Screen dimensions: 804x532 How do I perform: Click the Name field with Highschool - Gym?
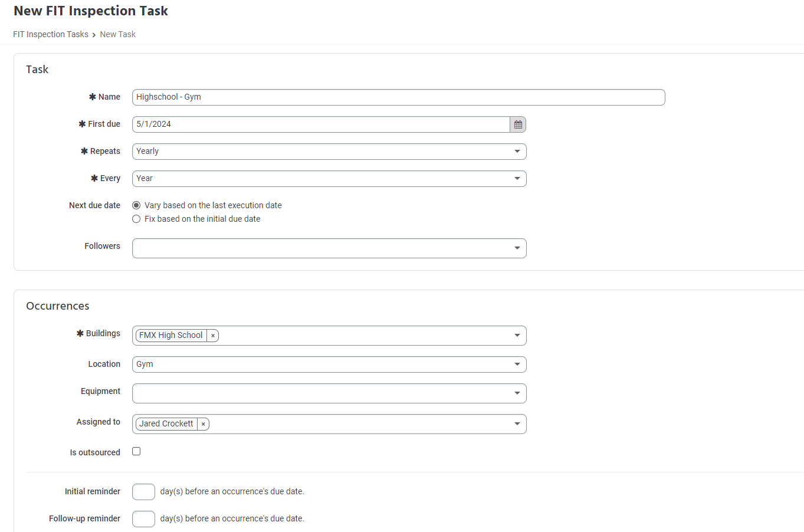pos(398,97)
